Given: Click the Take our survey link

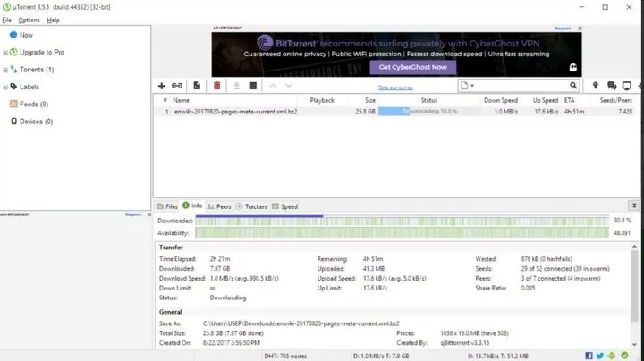Looking at the screenshot, I should coord(395,88).
